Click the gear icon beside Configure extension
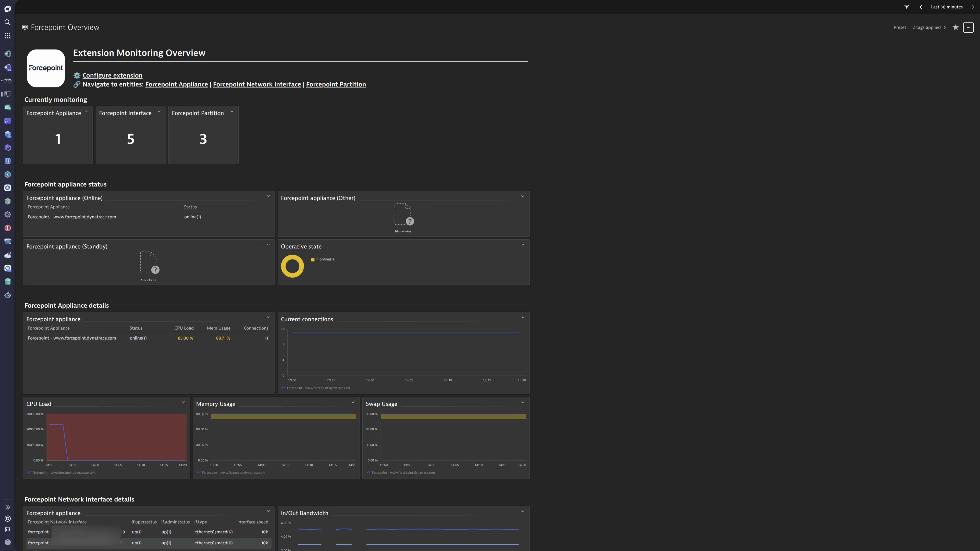 tap(77, 75)
